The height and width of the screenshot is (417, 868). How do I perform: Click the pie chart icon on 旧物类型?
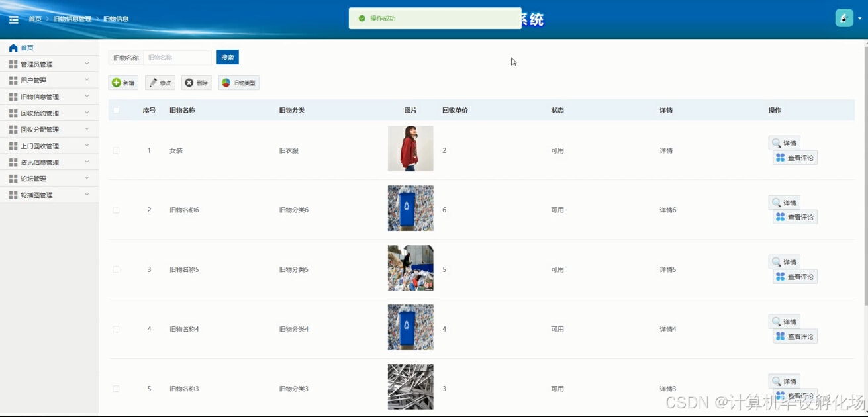point(226,83)
